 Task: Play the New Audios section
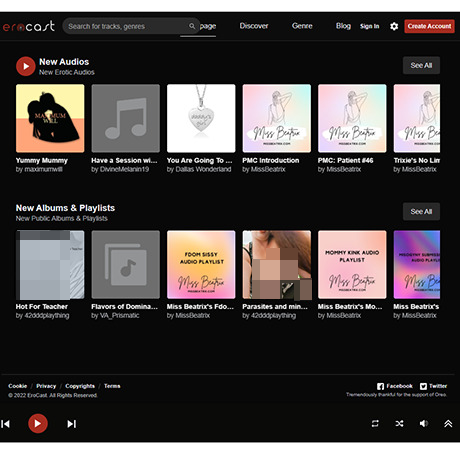click(x=26, y=66)
